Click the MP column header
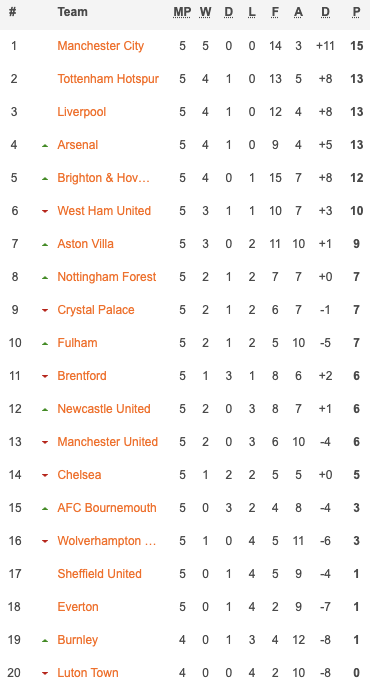 click(x=182, y=12)
